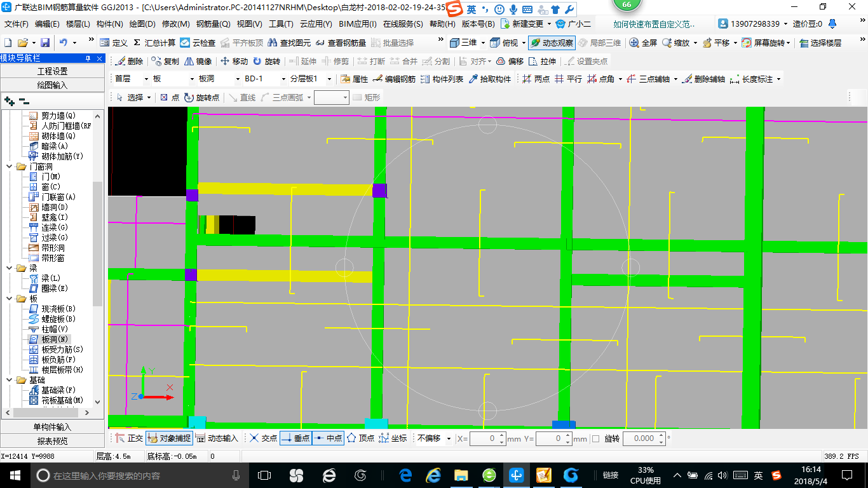Select 平行 parallel axis tool
This screenshot has height=488, width=868.
coord(568,79)
